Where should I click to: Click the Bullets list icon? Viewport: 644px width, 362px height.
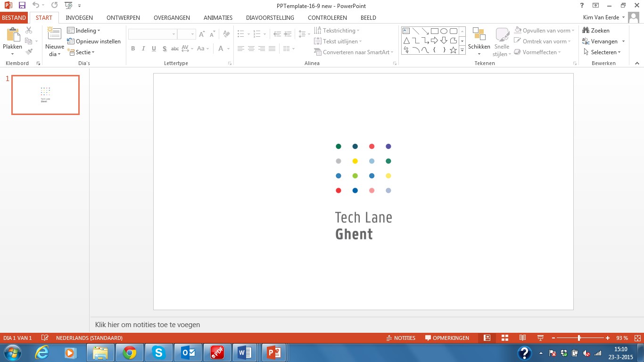(241, 34)
